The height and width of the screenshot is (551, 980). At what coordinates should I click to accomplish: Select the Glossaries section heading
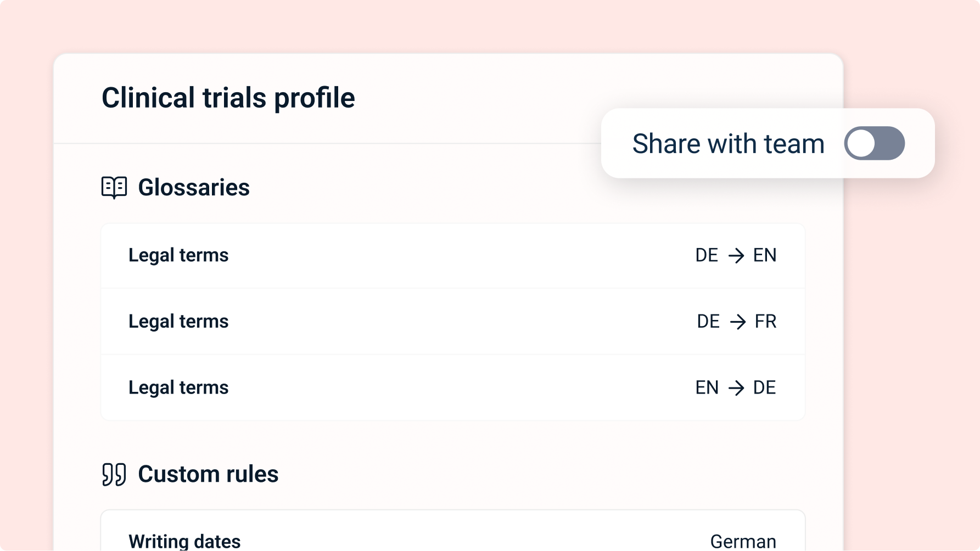click(194, 188)
